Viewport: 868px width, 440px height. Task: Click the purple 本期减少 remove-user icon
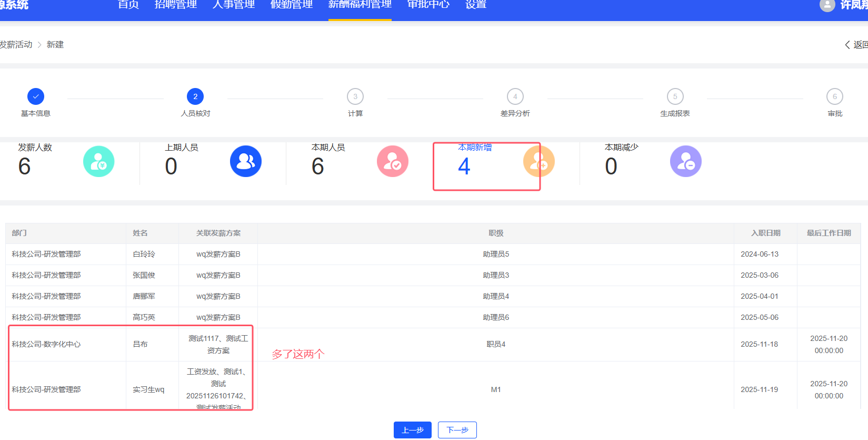click(x=686, y=161)
